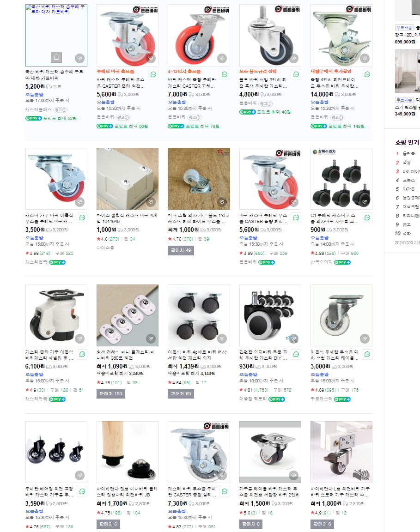This screenshot has height=532, width=420.
Task: Open talk chat icon beside 14,800원 brake caster
Action: coord(367,74)
